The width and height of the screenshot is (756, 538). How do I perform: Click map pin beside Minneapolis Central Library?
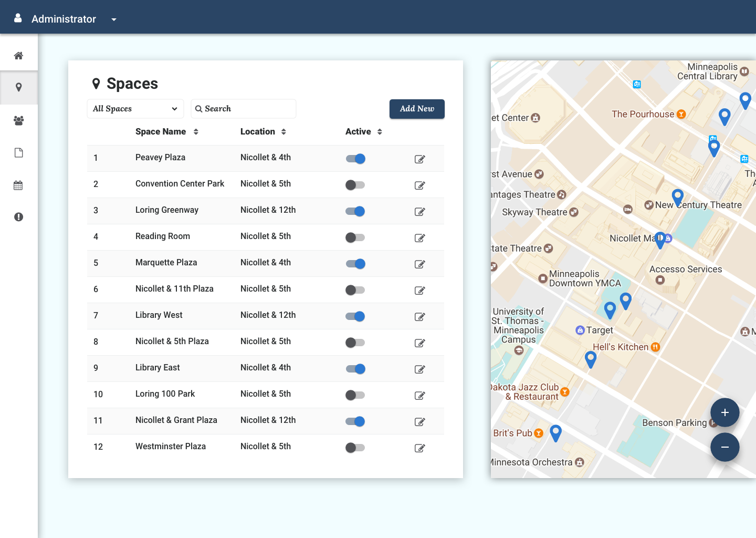[x=745, y=100]
